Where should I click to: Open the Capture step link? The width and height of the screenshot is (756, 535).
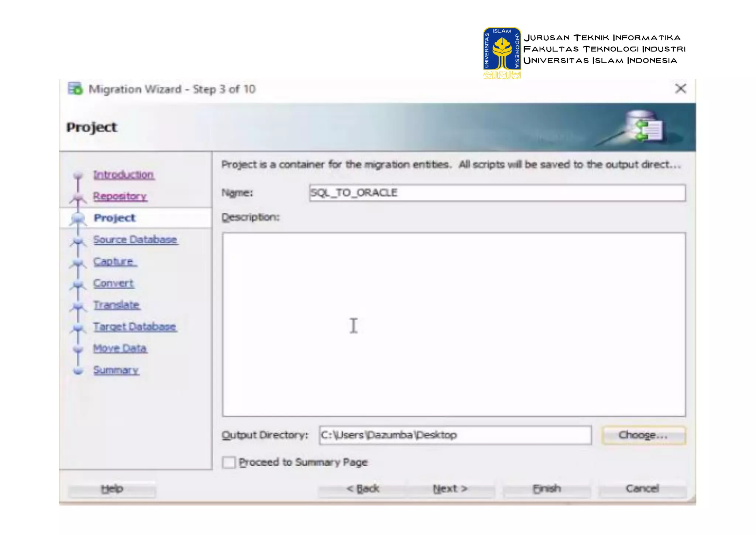114,261
